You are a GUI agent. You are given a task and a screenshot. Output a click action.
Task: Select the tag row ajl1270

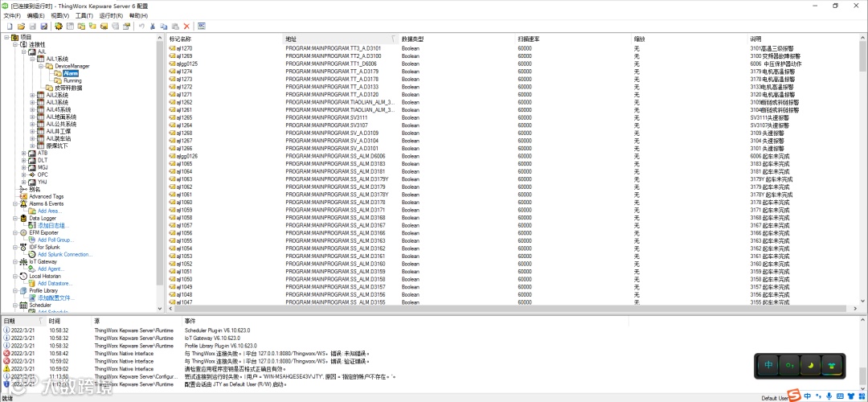[513, 48]
